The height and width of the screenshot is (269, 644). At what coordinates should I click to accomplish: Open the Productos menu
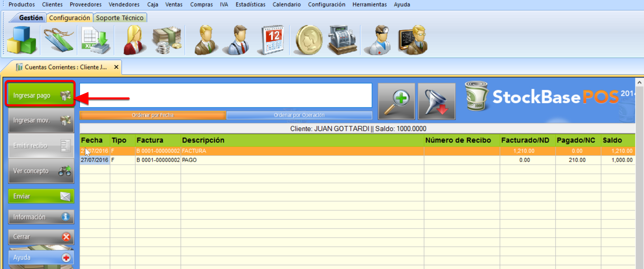point(22,4)
